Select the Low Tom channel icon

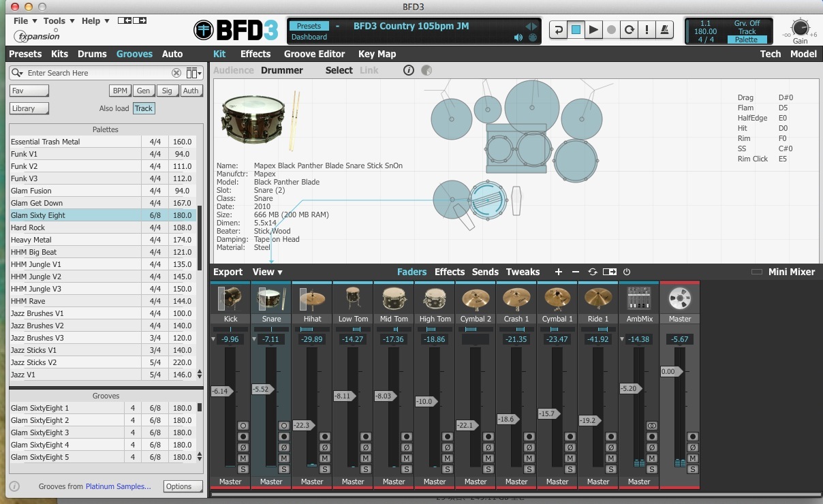[353, 298]
